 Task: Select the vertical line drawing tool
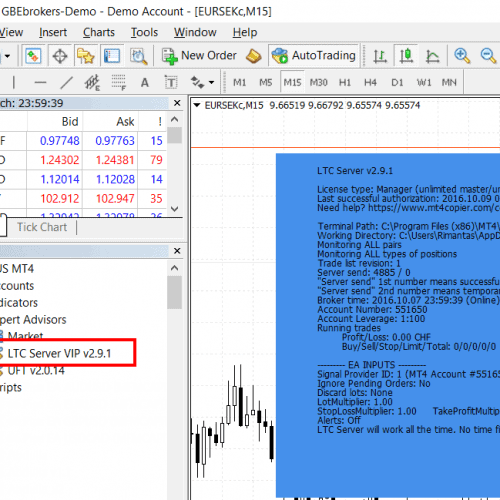[14, 82]
